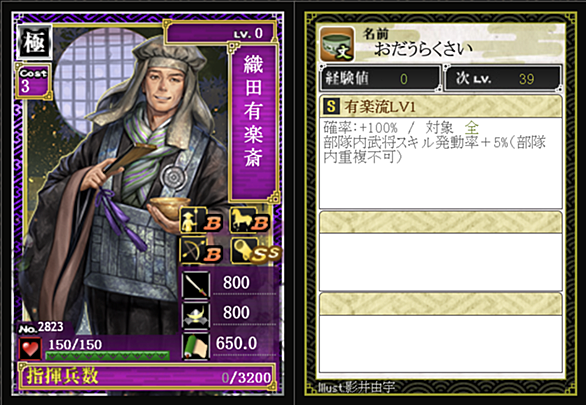Image resolution: width=586 pixels, height=405 pixels.
Task: Click the yellow S skill rank badge
Action: click(331, 107)
